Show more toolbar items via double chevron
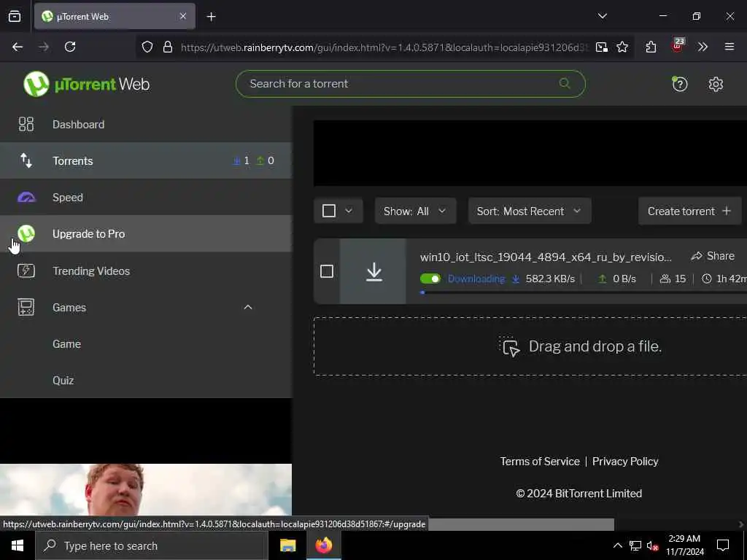 703,47
